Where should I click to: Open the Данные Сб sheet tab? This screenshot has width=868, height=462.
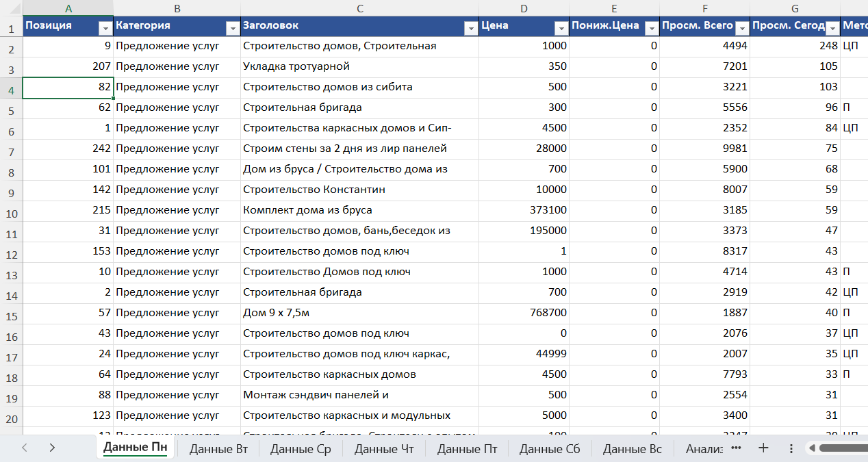tap(550, 449)
